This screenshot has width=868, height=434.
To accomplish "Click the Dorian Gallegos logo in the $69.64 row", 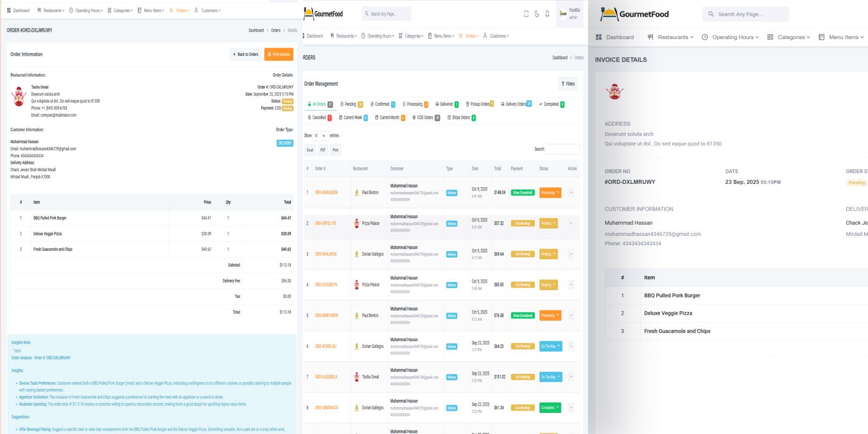I will [356, 254].
